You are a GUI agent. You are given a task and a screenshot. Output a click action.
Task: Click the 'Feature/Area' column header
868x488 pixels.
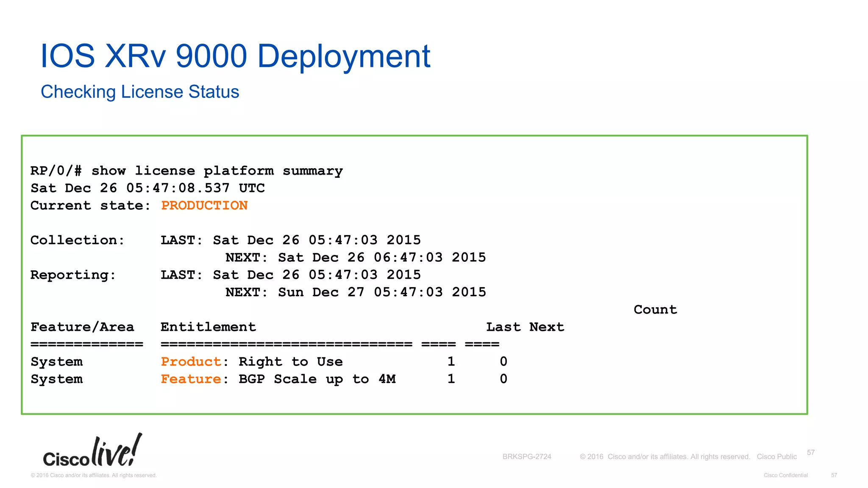tap(82, 327)
